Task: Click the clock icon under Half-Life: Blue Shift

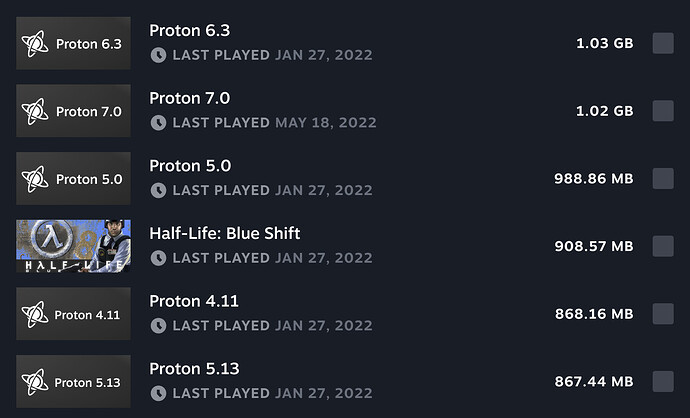Action: 158,258
